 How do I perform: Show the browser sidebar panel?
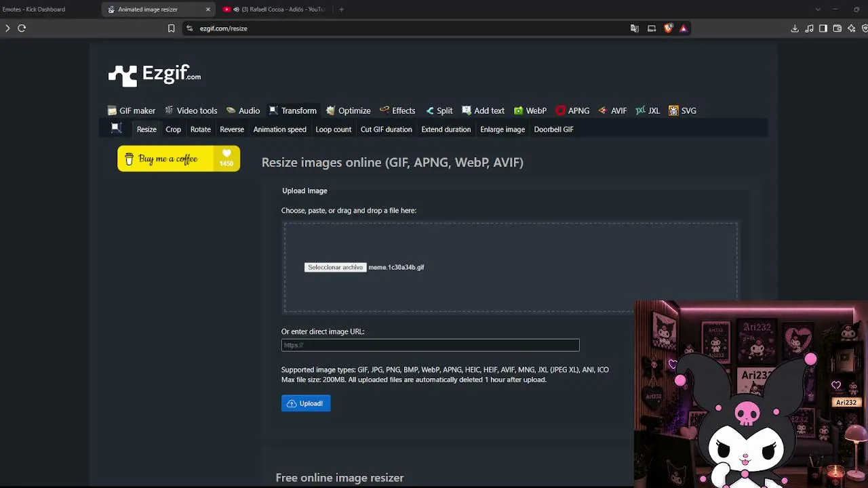[823, 28]
